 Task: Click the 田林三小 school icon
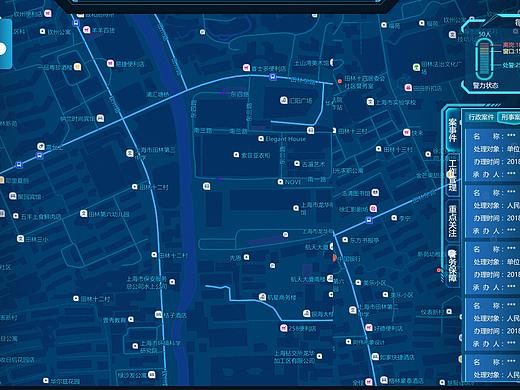20,239
